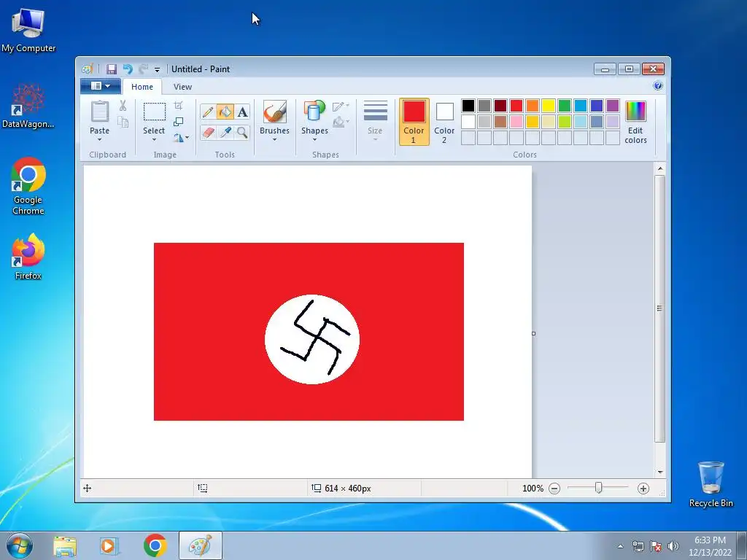Expand the Brushes dropdown arrow
Viewport: 747px width, 560px height.
274,140
